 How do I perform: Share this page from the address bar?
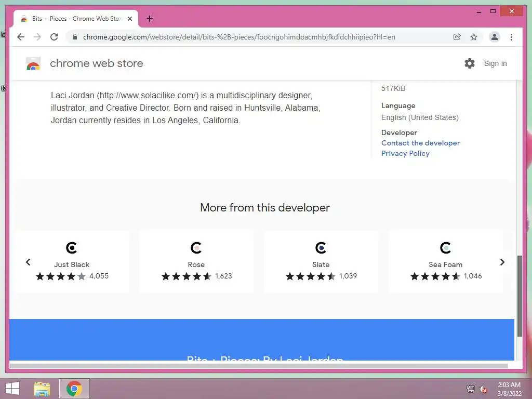[457, 37]
